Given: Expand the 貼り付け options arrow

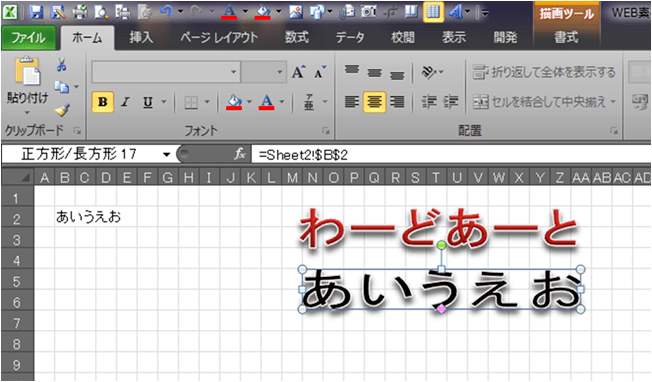Looking at the screenshot, I should (27, 112).
